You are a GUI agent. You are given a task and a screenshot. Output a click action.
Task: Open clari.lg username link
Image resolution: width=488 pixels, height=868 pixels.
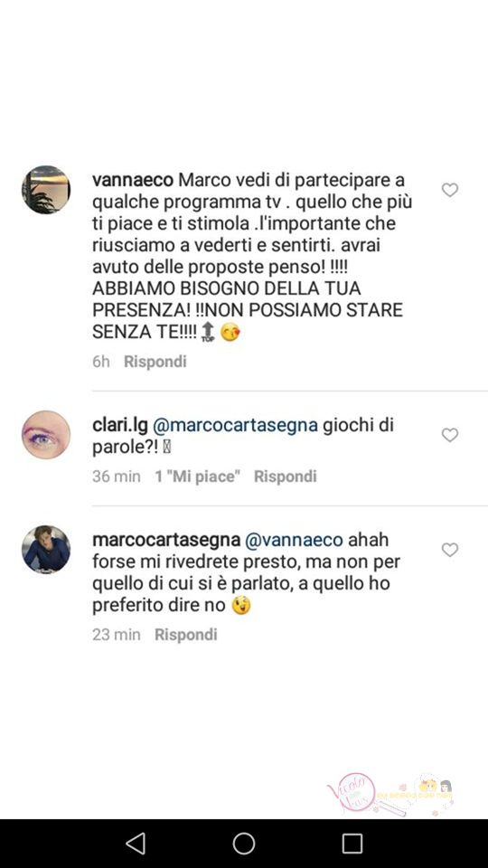pos(120,425)
